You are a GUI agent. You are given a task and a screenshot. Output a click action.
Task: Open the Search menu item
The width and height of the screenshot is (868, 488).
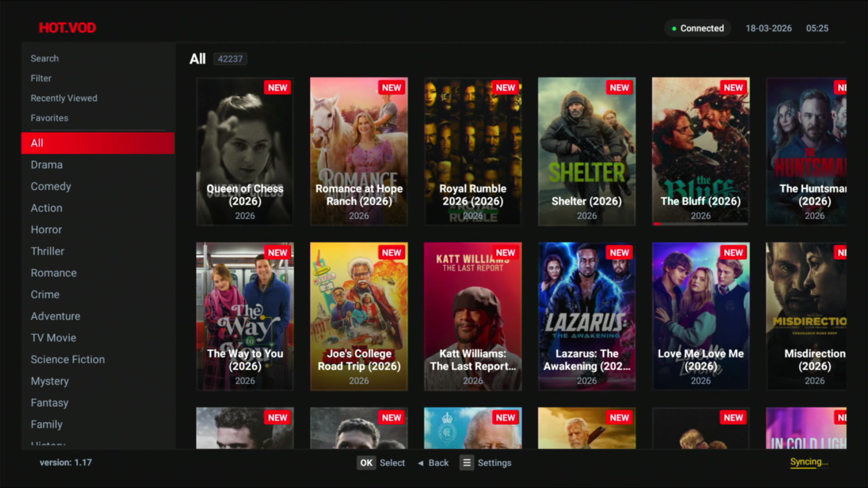tap(45, 58)
